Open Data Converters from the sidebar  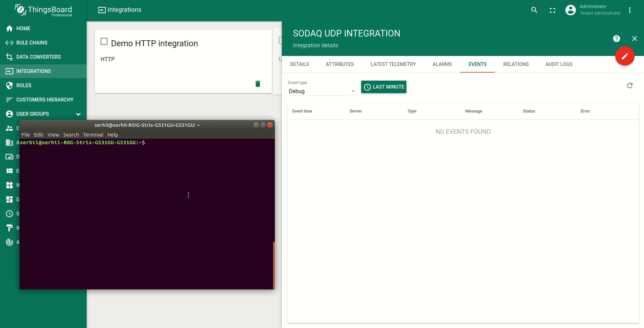point(38,57)
